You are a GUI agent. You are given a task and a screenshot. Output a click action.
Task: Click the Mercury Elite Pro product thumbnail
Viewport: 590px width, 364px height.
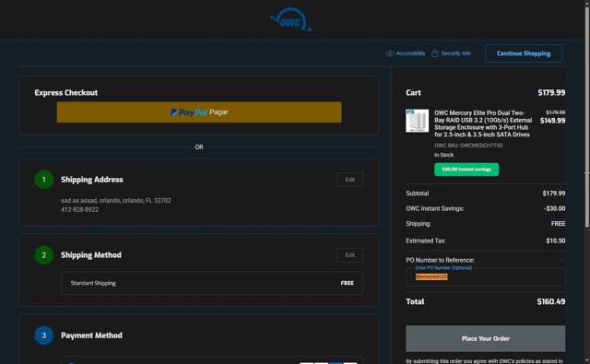[x=417, y=121]
